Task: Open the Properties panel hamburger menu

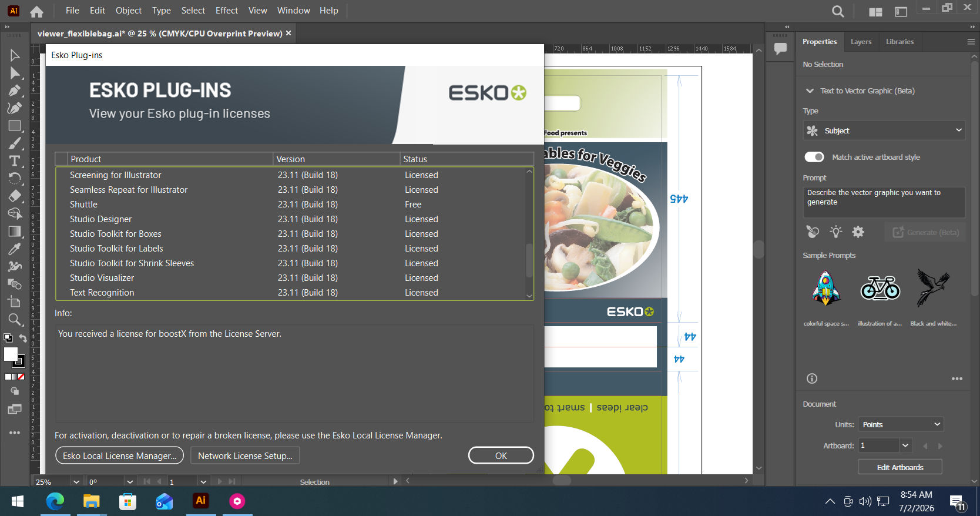Action: (x=971, y=42)
